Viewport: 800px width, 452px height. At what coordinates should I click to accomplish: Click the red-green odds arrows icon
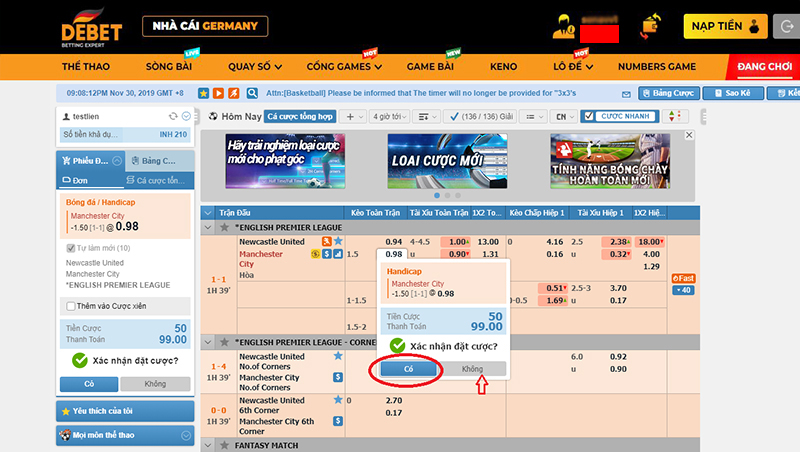[674, 116]
